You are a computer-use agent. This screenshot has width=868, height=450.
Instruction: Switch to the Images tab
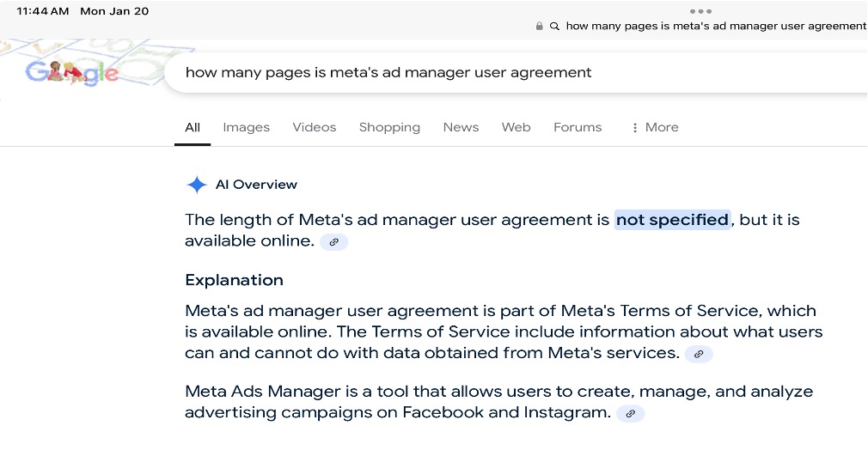246,127
